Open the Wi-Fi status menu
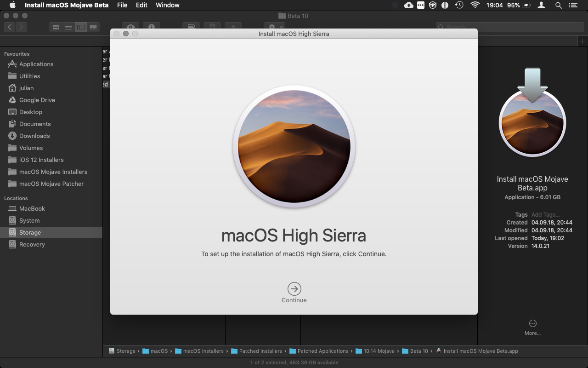588x368 pixels. 475,5
